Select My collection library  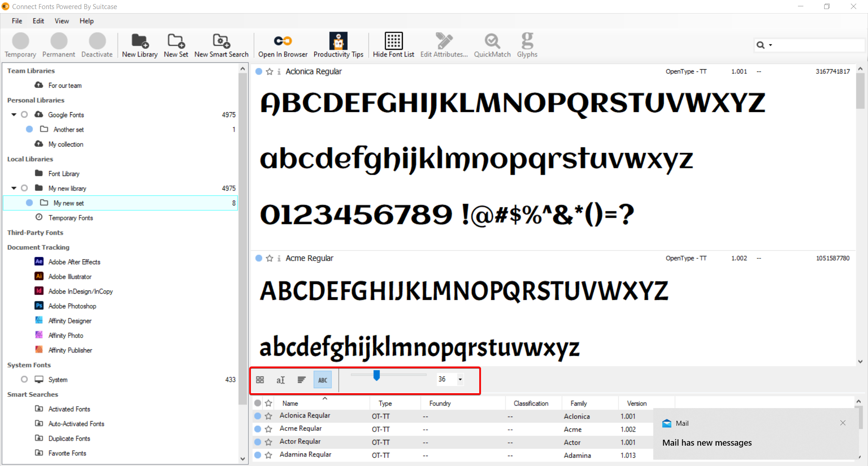pyautogui.click(x=66, y=144)
